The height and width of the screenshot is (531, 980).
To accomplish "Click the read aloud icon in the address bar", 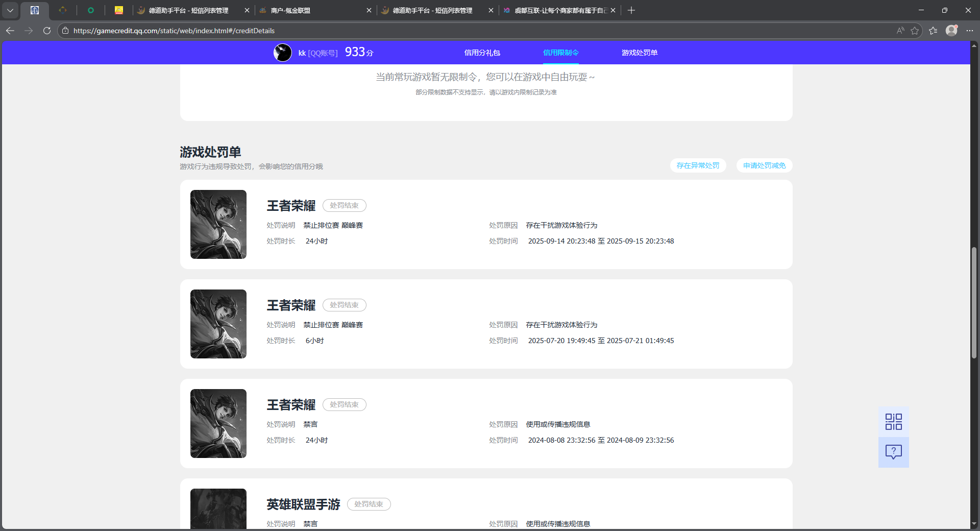I will pyautogui.click(x=900, y=31).
